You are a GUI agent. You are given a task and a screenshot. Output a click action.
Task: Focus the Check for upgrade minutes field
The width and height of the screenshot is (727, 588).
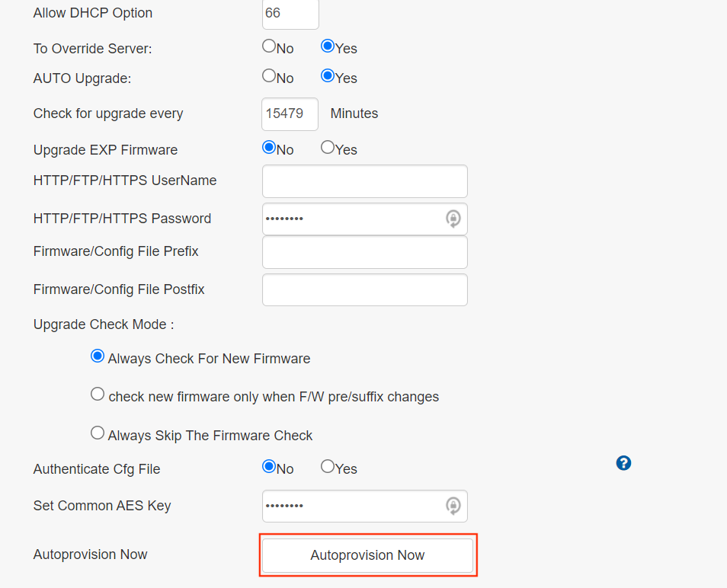(x=290, y=114)
